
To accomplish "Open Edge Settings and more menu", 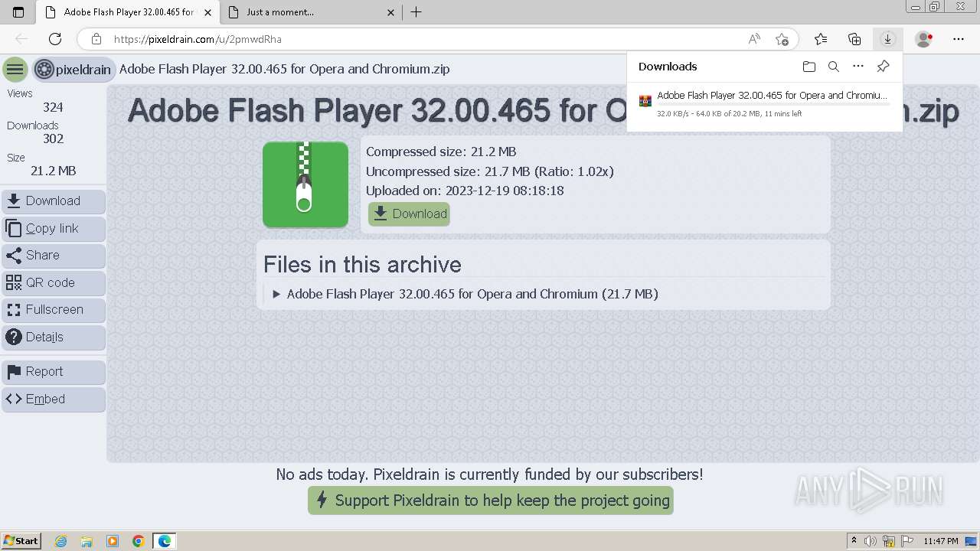I will click(x=959, y=39).
